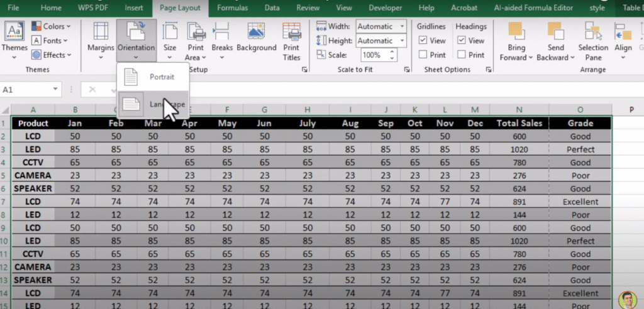Click the Name Box showing A1
Viewport: 644px width, 309px height.
coord(25,90)
